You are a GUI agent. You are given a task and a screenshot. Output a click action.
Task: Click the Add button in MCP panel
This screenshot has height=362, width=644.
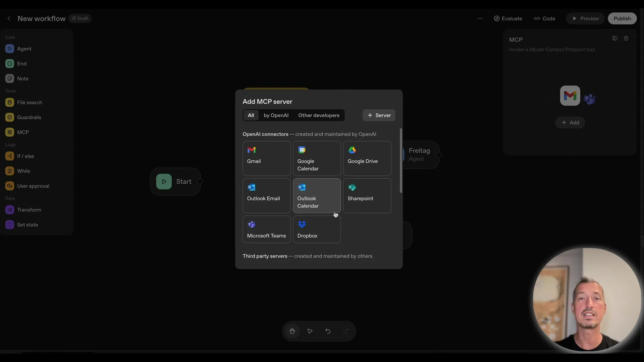[570, 122]
